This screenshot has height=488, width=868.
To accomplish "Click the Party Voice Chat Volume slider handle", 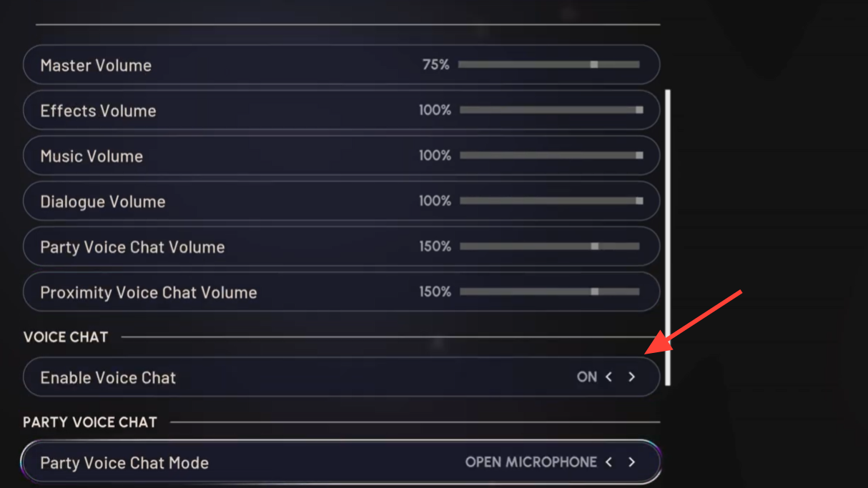I will click(594, 247).
